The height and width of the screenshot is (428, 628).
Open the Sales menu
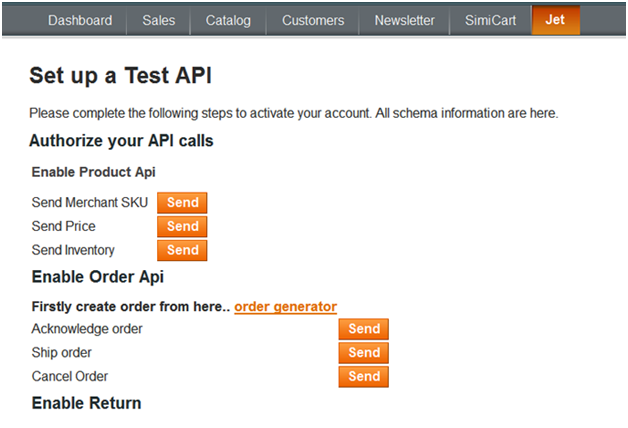(159, 20)
